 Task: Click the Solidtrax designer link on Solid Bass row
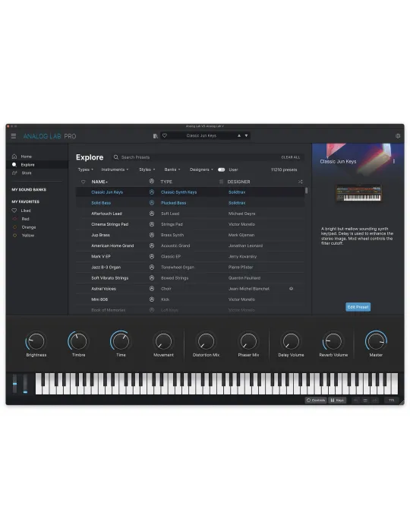237,203
